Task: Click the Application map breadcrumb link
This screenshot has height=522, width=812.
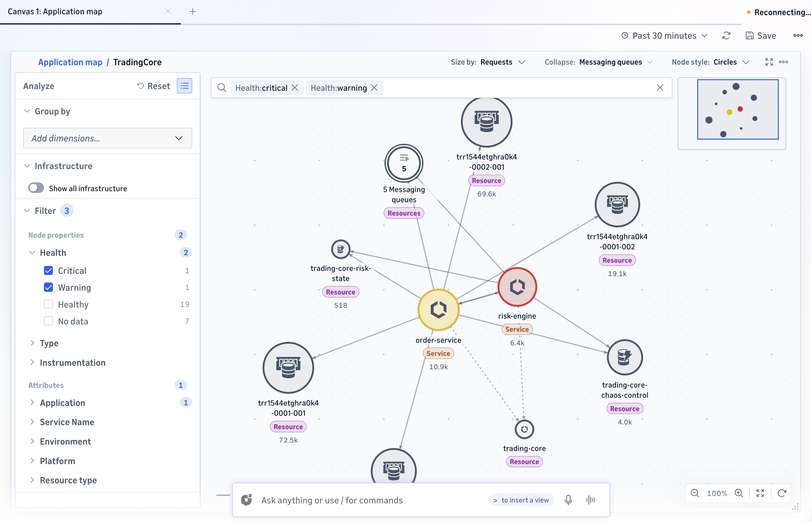Action: point(70,62)
